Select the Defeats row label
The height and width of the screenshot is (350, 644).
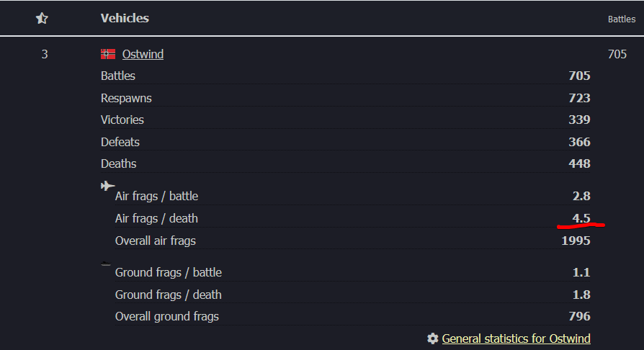120,142
